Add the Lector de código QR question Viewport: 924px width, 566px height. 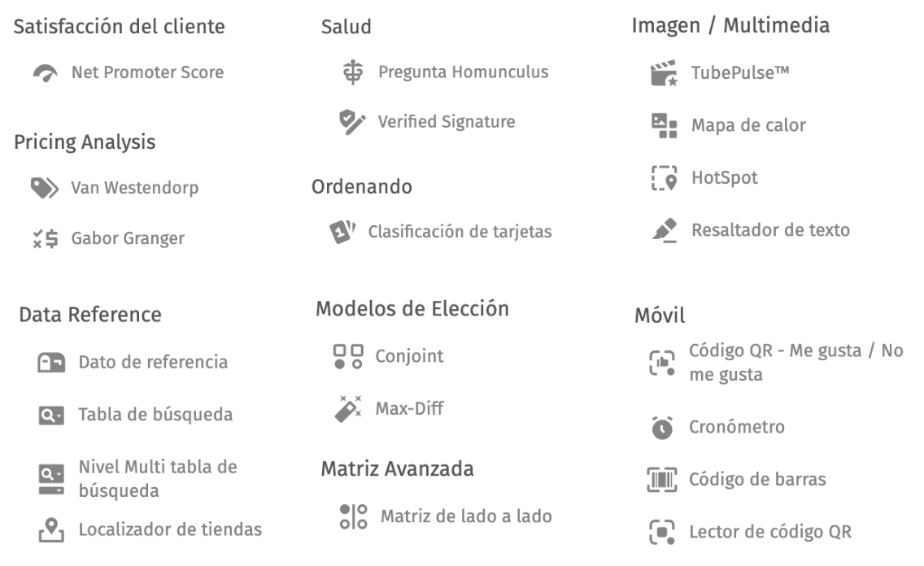pos(750,532)
